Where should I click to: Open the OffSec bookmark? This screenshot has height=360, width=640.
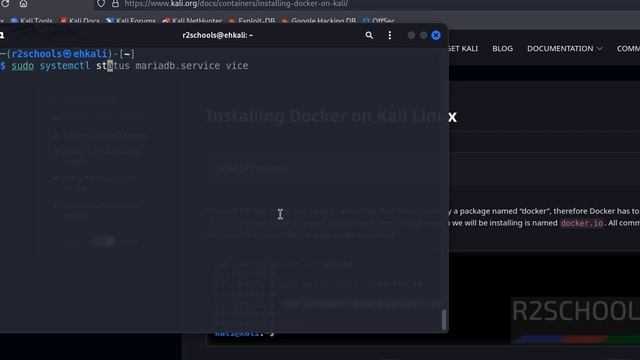click(x=379, y=21)
